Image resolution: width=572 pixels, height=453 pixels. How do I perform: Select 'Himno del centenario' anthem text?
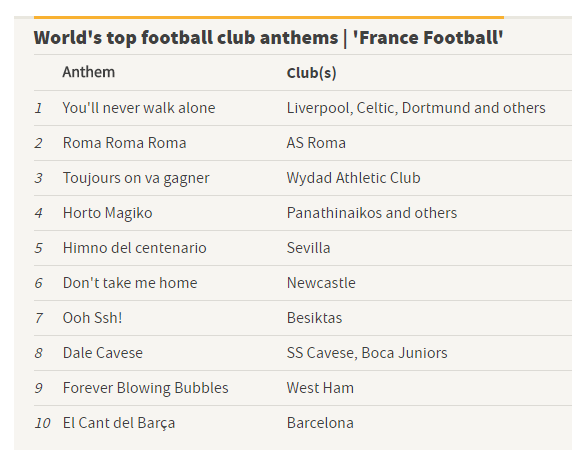[x=135, y=248]
